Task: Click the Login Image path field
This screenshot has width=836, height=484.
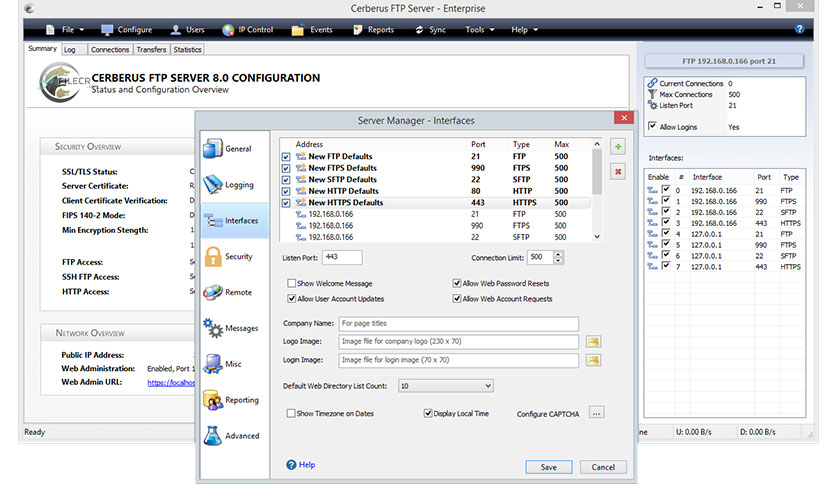Action: [x=459, y=360]
